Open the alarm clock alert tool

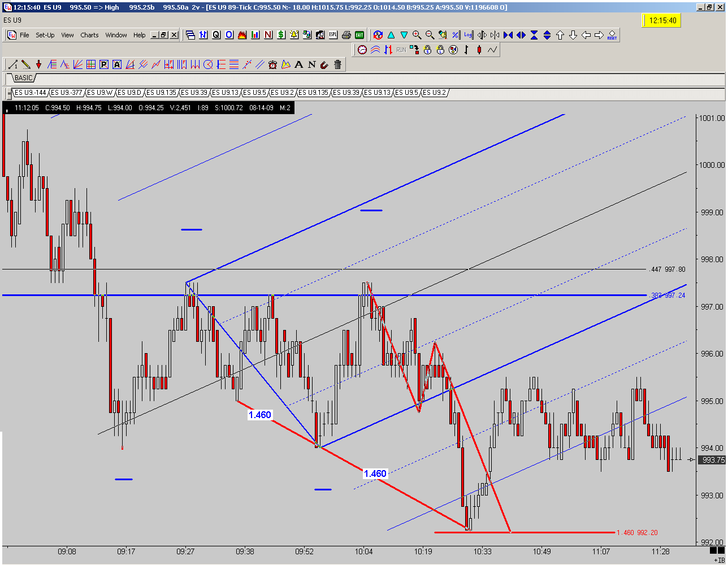(272, 64)
